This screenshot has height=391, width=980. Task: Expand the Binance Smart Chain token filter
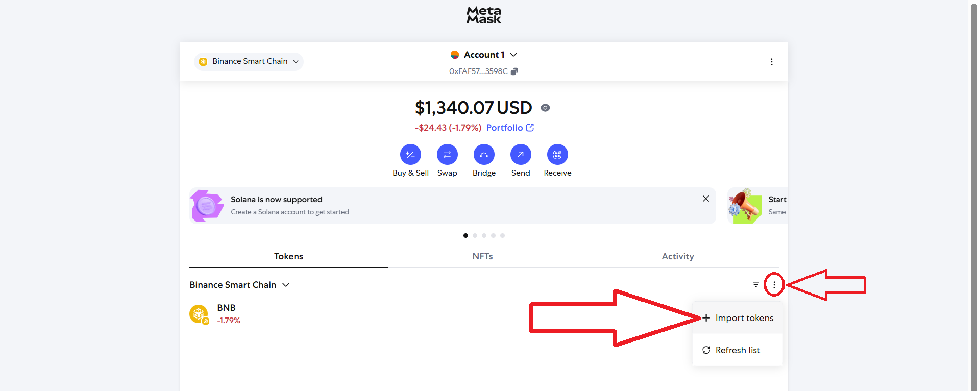coord(239,285)
